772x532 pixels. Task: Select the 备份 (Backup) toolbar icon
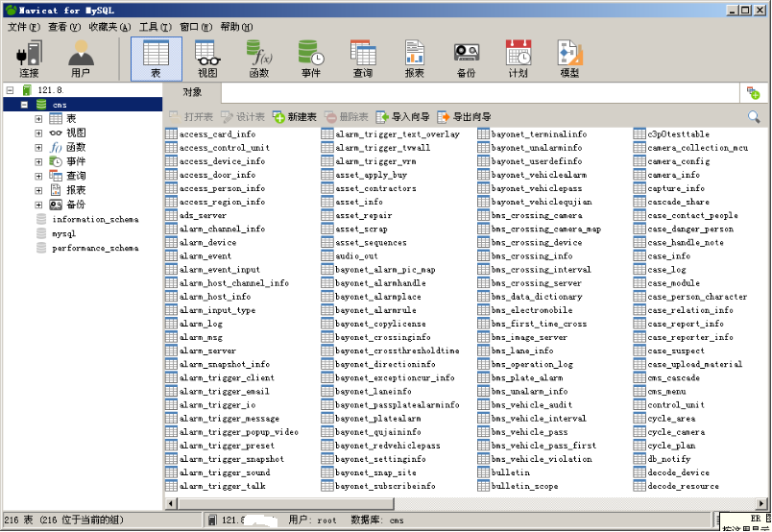click(x=467, y=59)
